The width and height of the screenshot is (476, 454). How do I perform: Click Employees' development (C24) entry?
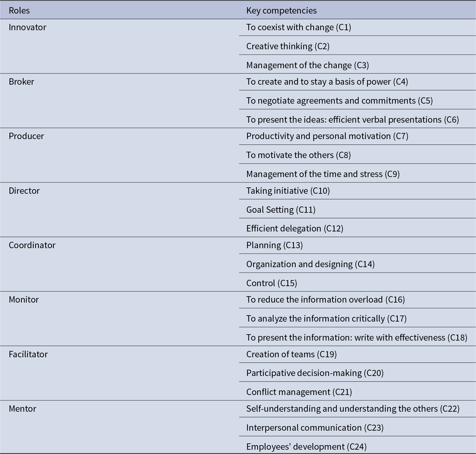point(306,447)
